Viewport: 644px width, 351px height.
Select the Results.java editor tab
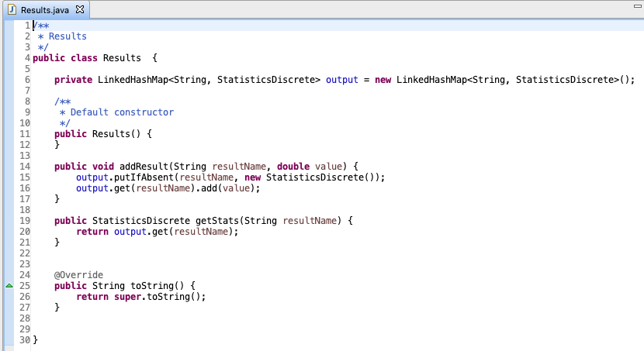point(46,10)
